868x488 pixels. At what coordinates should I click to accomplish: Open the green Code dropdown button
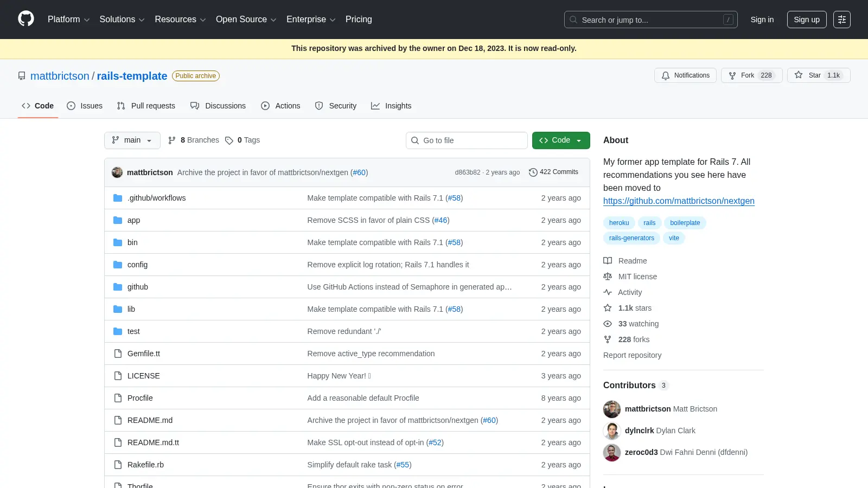click(x=561, y=140)
